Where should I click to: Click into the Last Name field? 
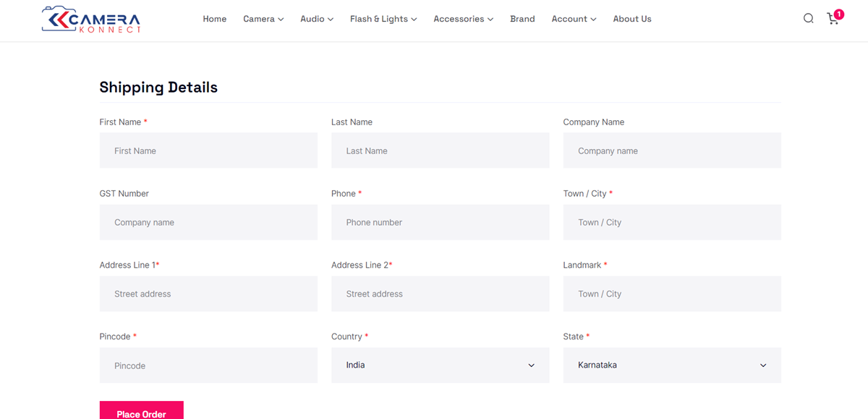pos(440,151)
